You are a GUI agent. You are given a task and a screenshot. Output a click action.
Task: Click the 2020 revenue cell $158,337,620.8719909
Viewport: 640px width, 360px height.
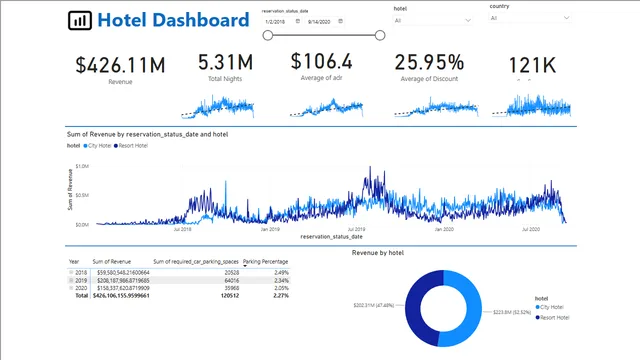coord(123,288)
